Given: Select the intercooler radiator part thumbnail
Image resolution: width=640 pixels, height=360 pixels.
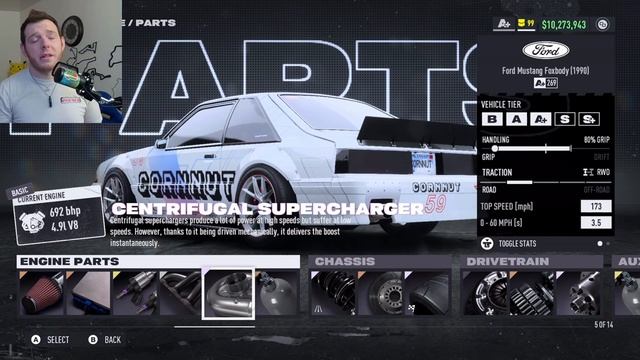Looking at the screenshot, I should [89, 293].
